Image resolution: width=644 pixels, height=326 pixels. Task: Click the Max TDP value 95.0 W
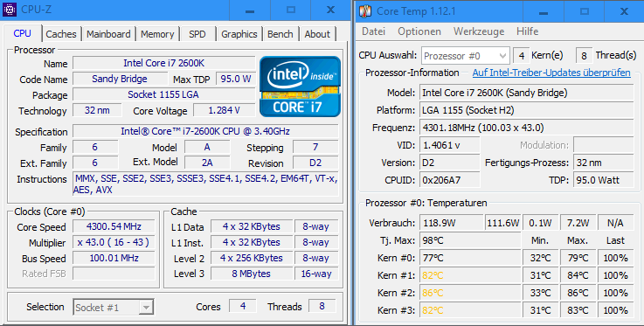pyautogui.click(x=236, y=79)
